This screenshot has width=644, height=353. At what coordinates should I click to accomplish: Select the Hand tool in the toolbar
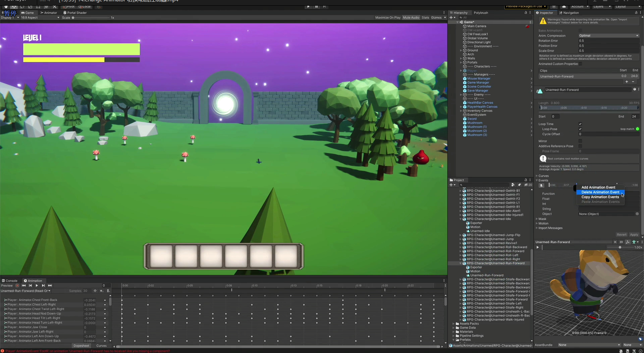[6, 7]
